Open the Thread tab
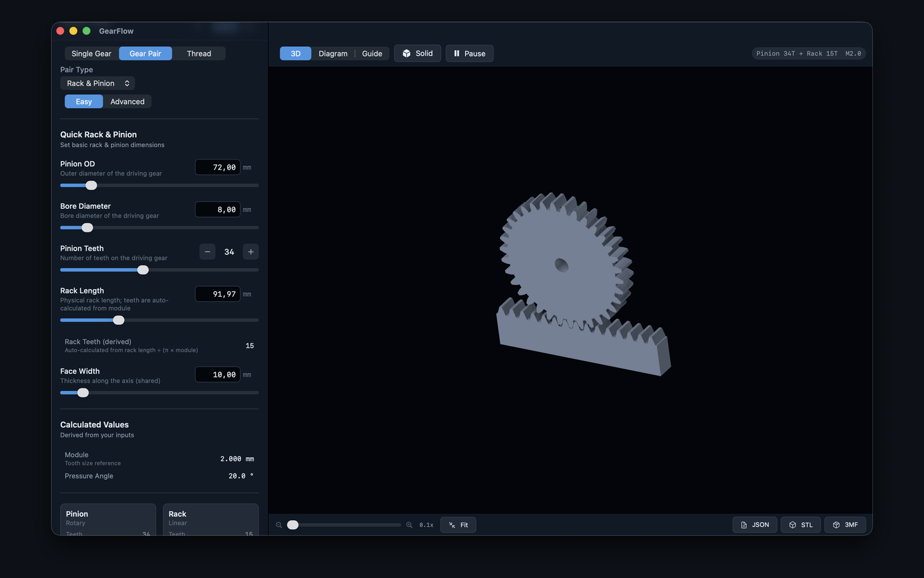 tap(199, 53)
